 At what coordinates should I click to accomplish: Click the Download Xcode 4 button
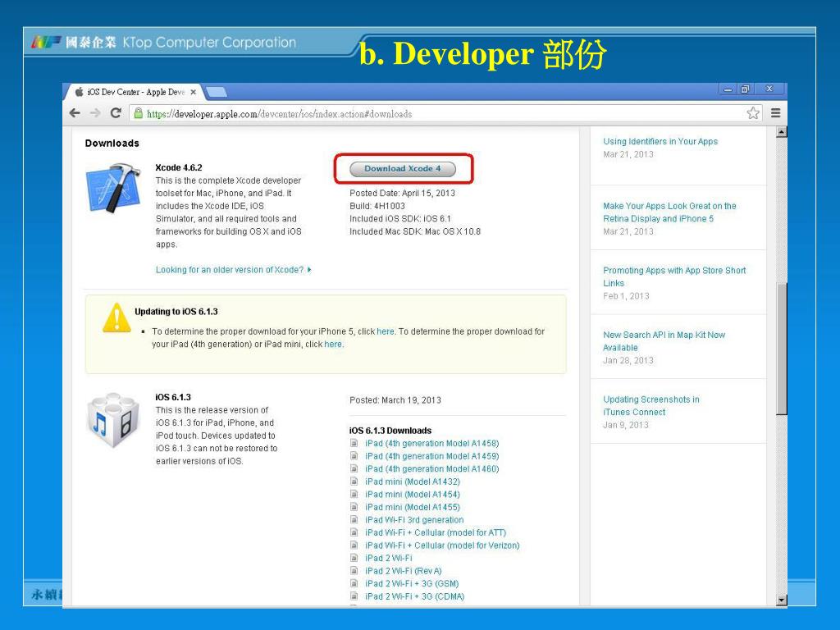pyautogui.click(x=402, y=169)
